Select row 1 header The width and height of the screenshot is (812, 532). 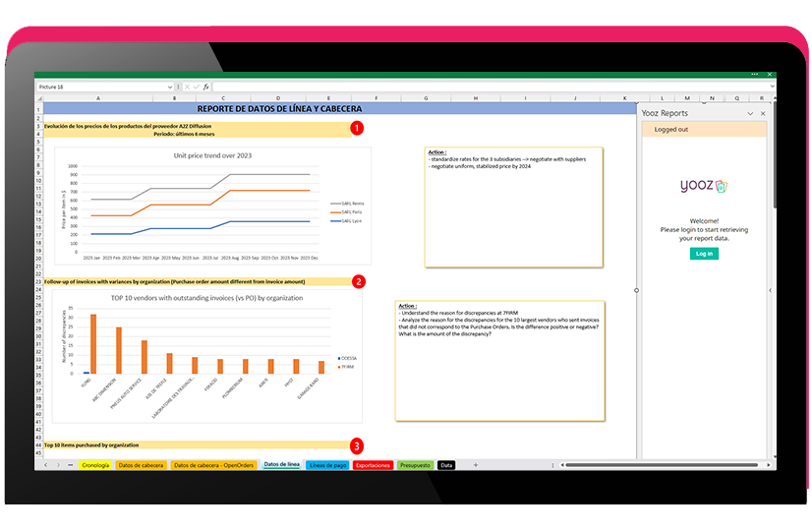coord(39,109)
